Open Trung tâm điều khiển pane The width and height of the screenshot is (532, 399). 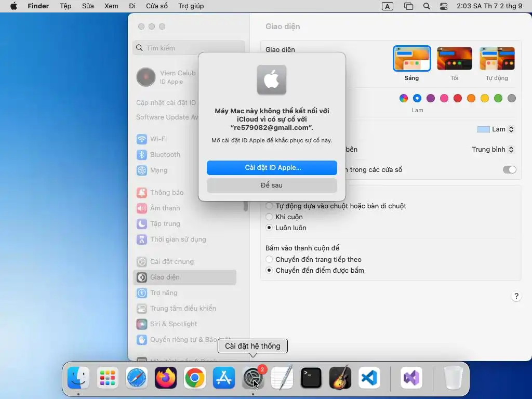[176, 309]
